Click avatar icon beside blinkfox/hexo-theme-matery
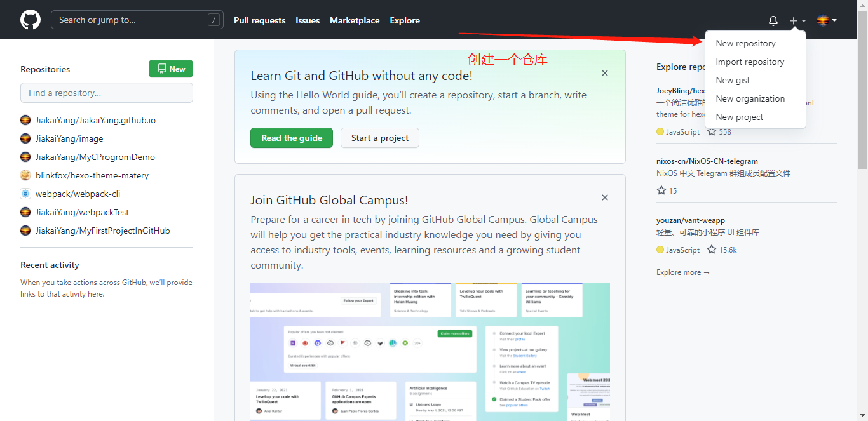The width and height of the screenshot is (868, 421). [25, 175]
